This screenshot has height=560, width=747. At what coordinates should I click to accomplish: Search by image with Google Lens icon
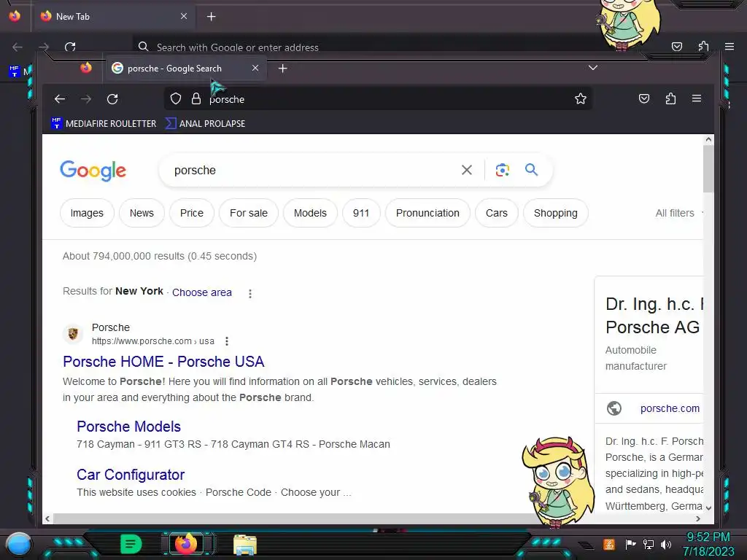click(502, 170)
